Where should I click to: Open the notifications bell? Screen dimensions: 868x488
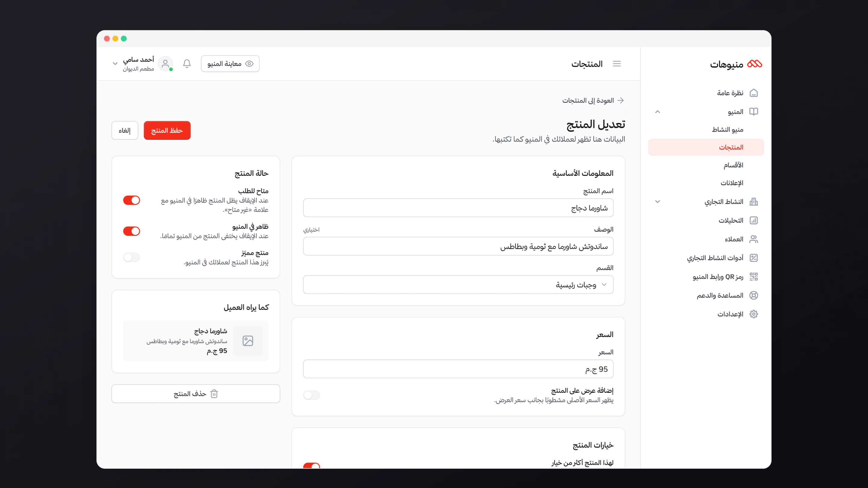click(x=187, y=64)
